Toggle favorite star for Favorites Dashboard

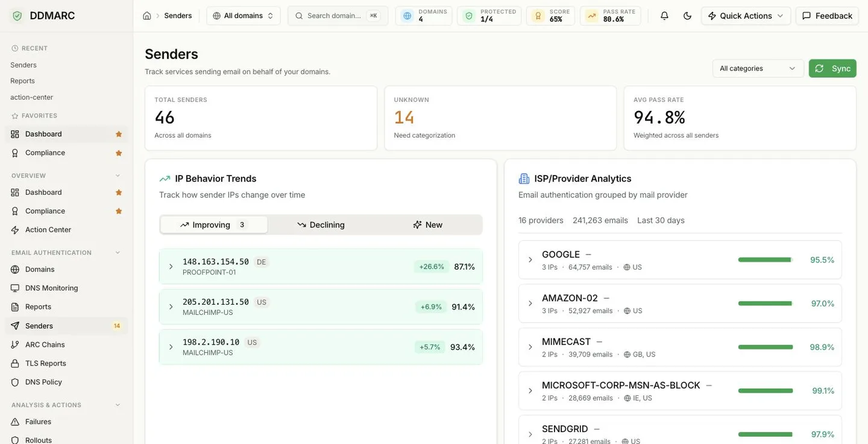tap(119, 134)
